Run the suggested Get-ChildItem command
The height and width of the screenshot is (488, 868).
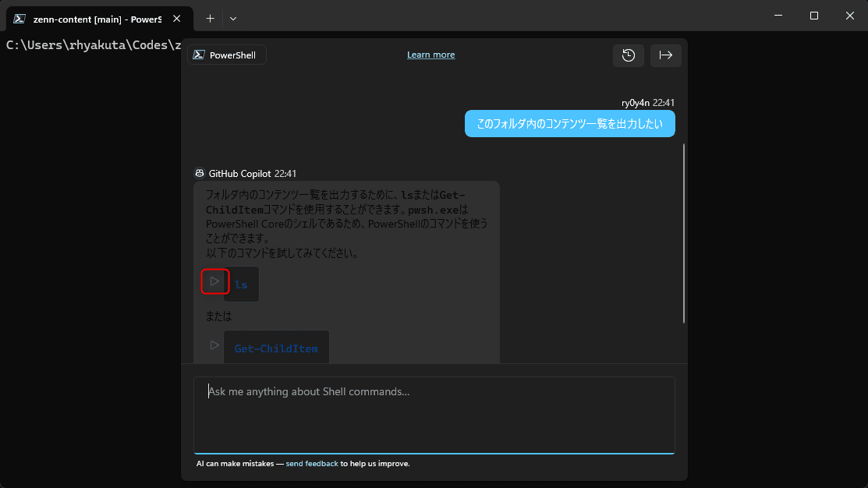pos(214,345)
